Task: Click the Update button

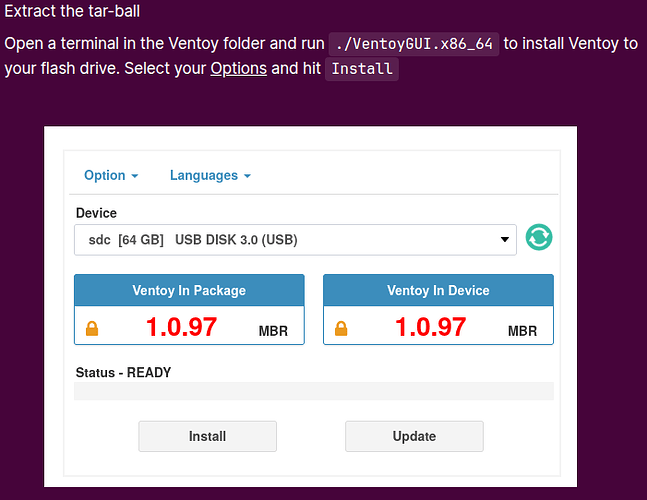Action: pos(414,436)
